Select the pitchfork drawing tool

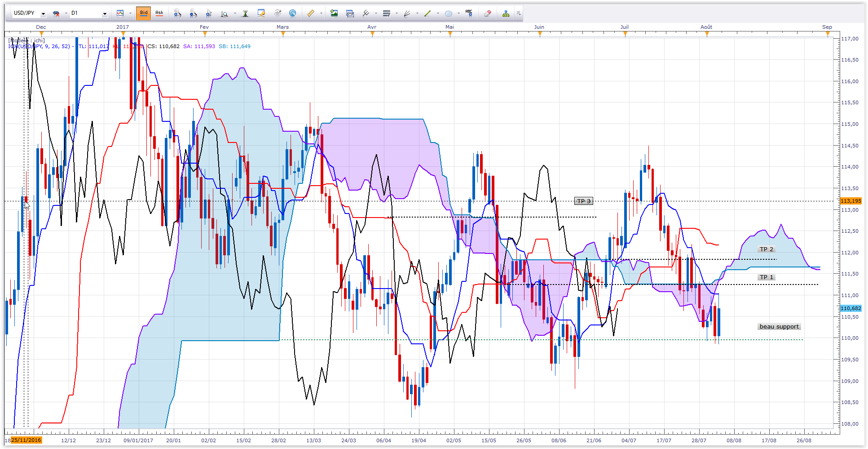point(366,13)
